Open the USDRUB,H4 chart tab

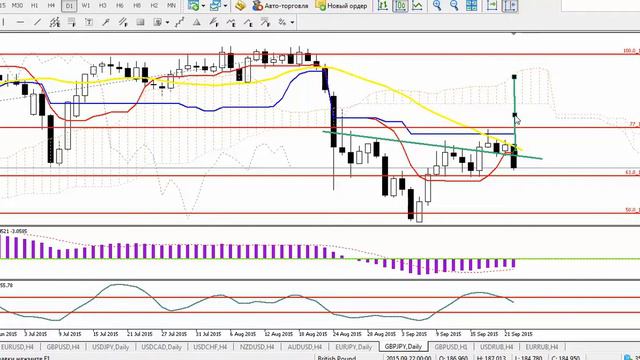[x=497, y=347]
